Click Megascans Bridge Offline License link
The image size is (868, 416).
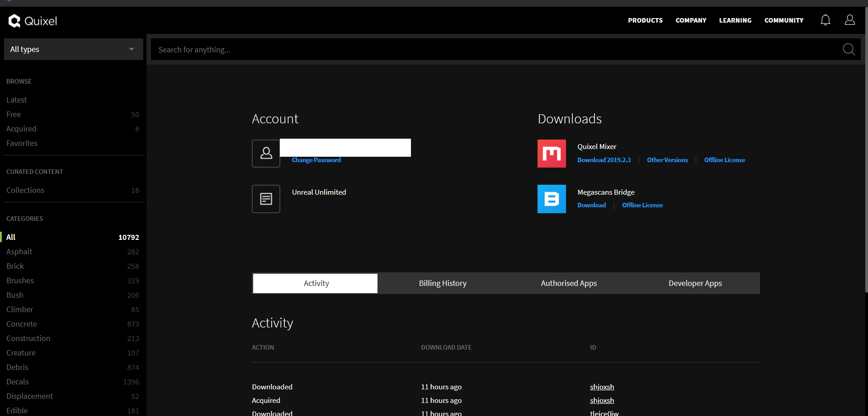pos(642,205)
